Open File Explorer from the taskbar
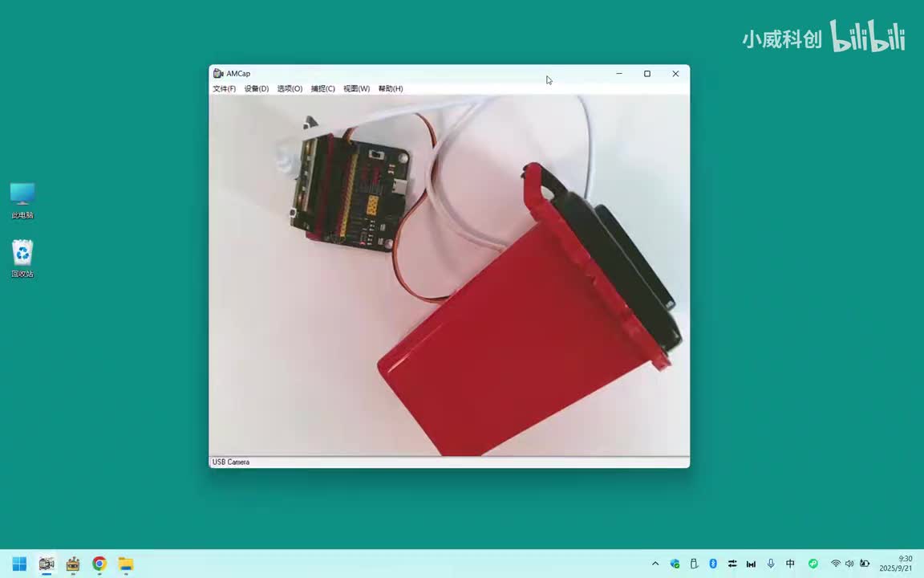 (125, 564)
